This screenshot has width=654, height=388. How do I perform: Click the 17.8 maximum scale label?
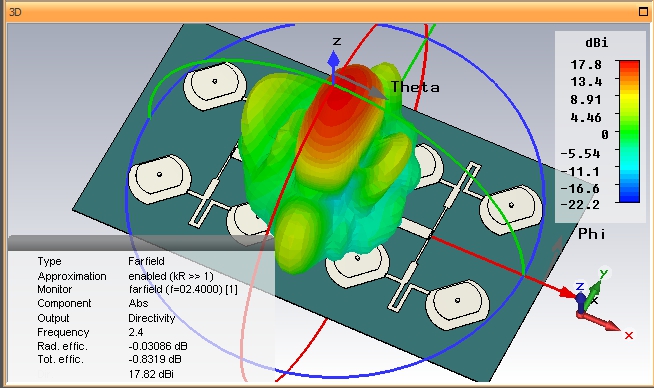586,65
